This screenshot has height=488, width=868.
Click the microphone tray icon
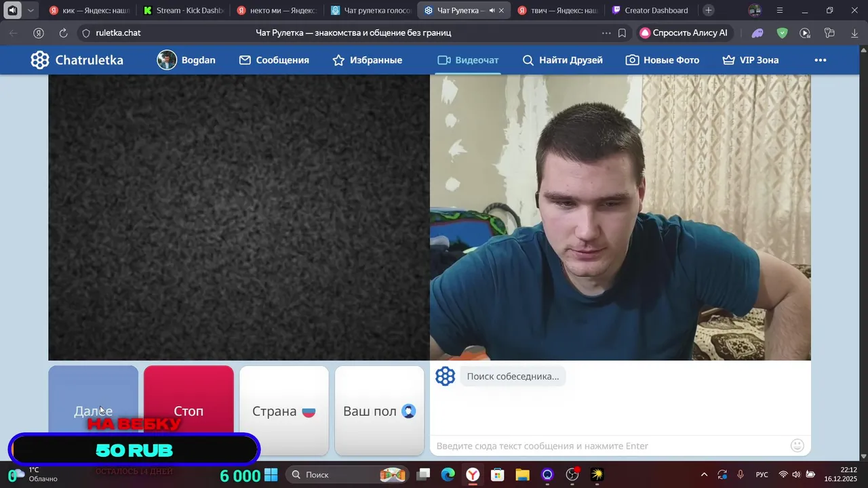(x=741, y=474)
